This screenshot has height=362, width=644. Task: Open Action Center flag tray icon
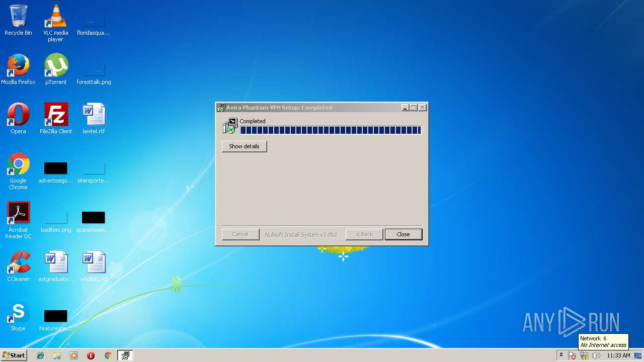(572, 356)
